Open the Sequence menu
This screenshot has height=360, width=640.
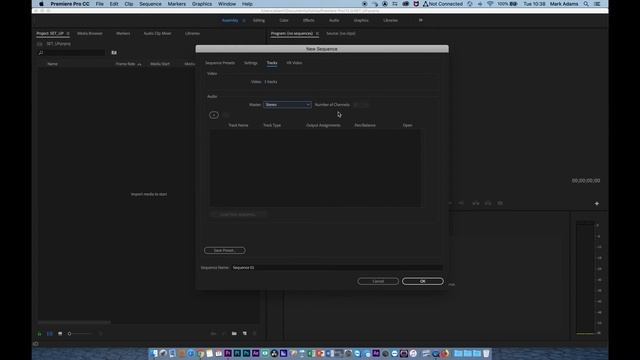point(150,4)
